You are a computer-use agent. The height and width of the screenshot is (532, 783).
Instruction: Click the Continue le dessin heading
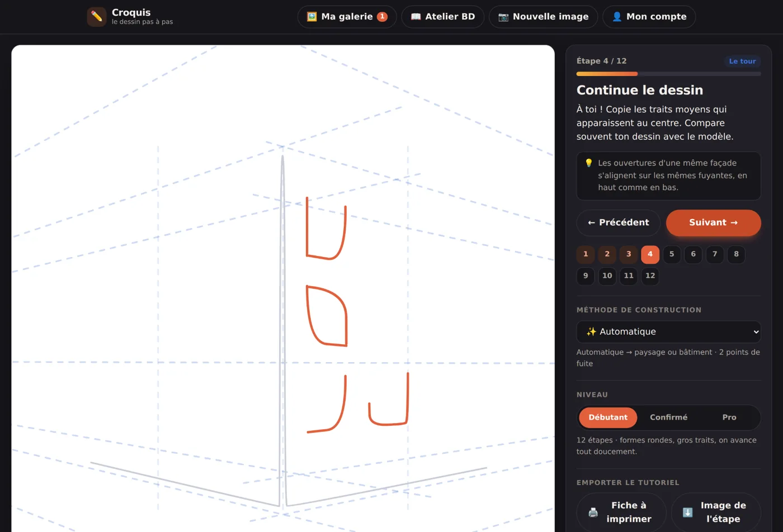[640, 91]
